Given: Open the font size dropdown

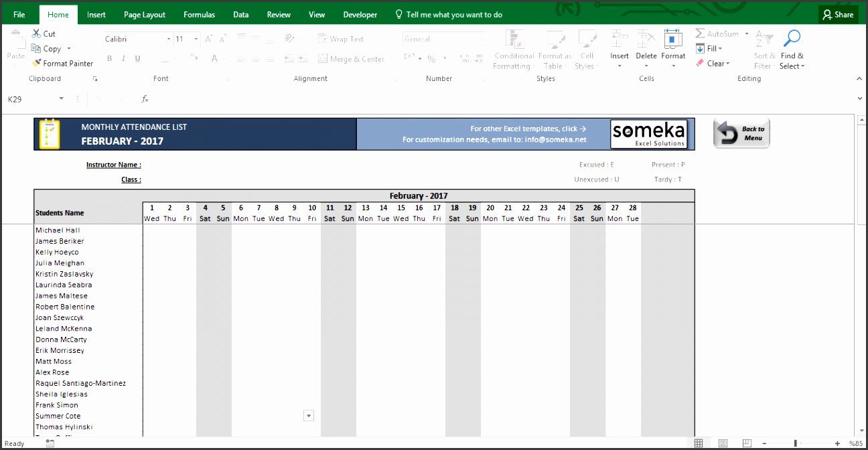Looking at the screenshot, I should [x=194, y=39].
